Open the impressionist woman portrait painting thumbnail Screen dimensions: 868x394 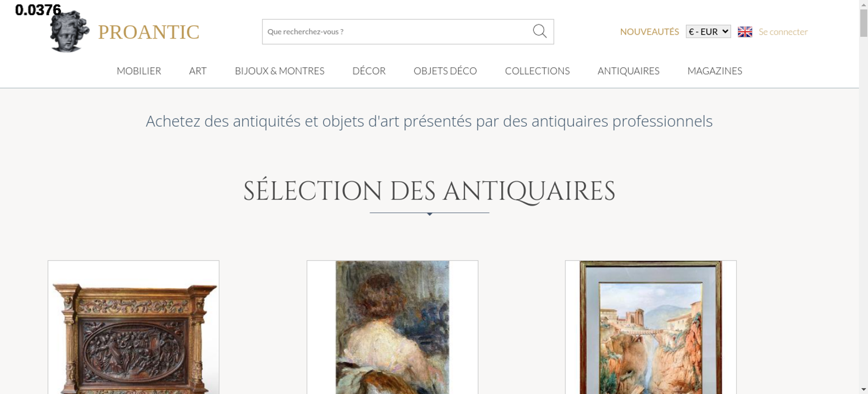(x=392, y=327)
